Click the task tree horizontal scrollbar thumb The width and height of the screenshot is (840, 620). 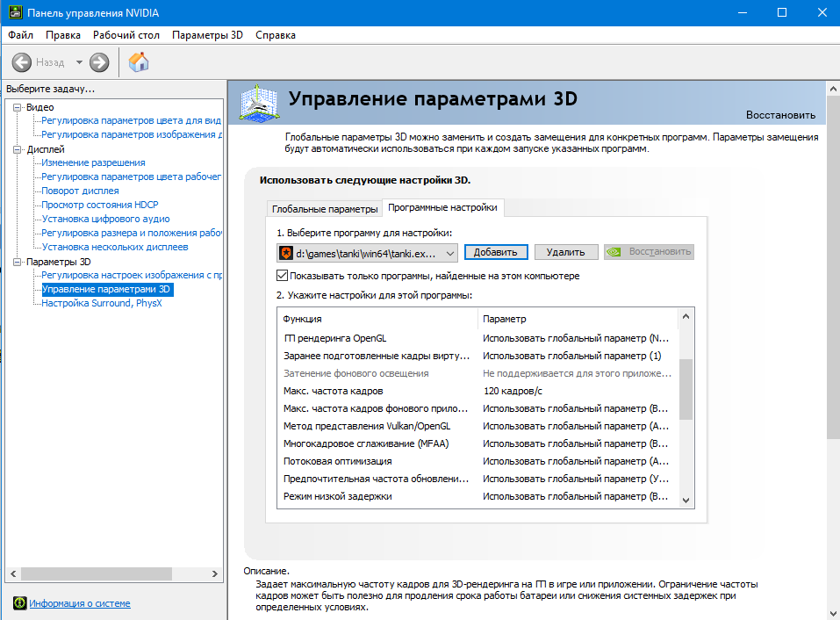(97, 574)
